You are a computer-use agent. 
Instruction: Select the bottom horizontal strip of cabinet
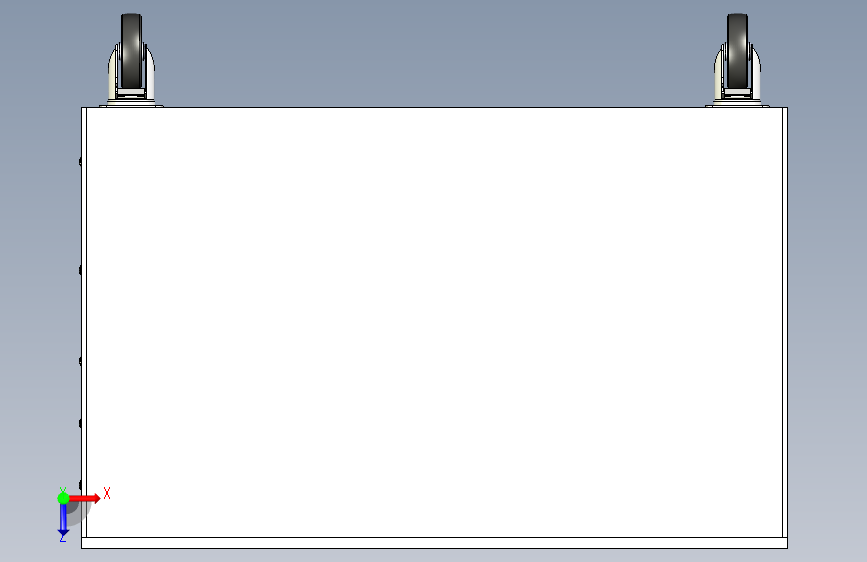(434, 543)
